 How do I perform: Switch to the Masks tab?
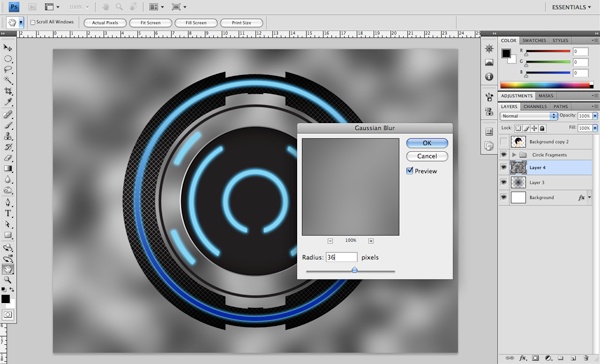point(546,96)
